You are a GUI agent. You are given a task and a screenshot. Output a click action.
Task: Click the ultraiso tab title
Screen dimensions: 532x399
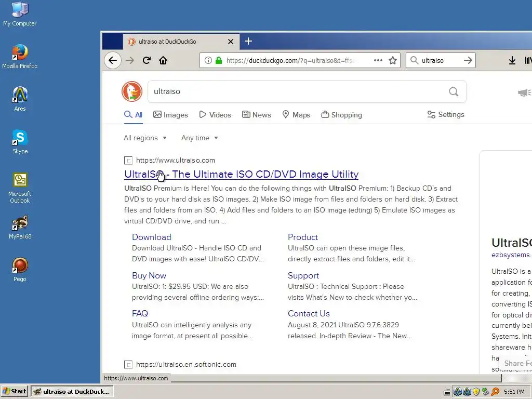pyautogui.click(x=167, y=42)
